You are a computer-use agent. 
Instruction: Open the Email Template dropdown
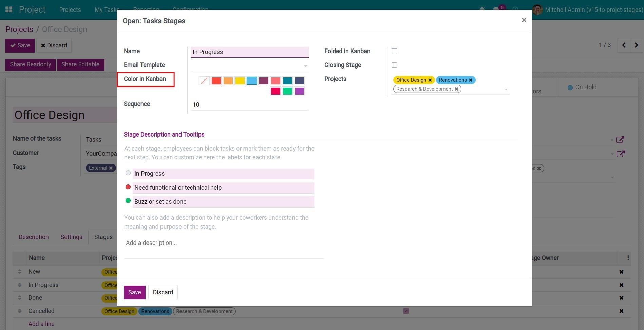point(305,66)
